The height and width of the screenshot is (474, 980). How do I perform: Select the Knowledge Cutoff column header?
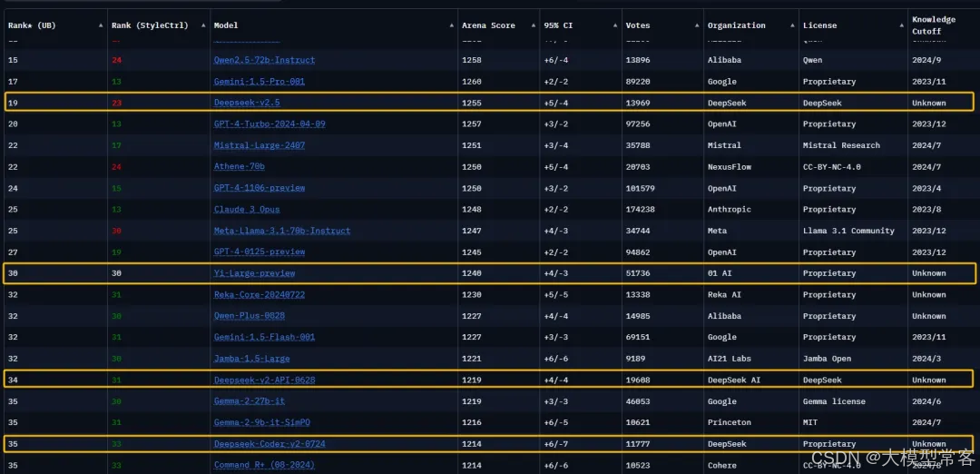tap(934, 25)
